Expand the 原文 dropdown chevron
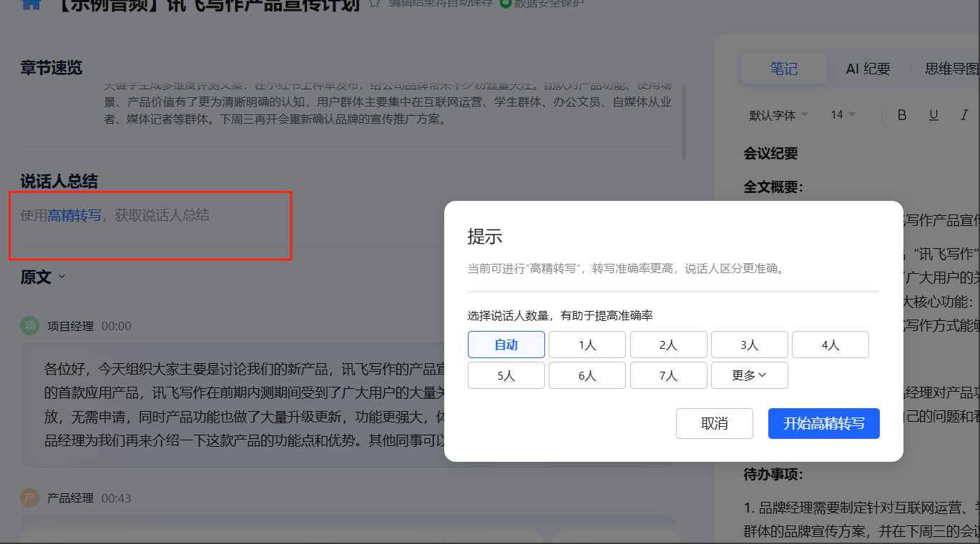This screenshot has height=544, width=980. [62, 277]
